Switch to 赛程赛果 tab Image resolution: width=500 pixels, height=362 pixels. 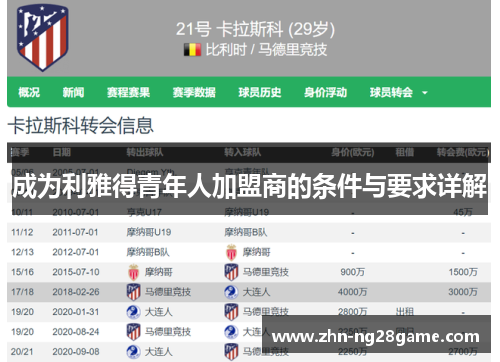(128, 92)
